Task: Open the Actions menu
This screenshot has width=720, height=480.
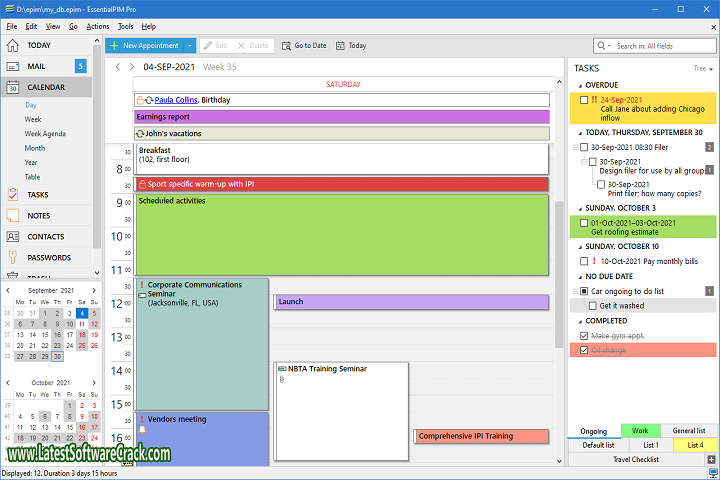Action: (98, 27)
